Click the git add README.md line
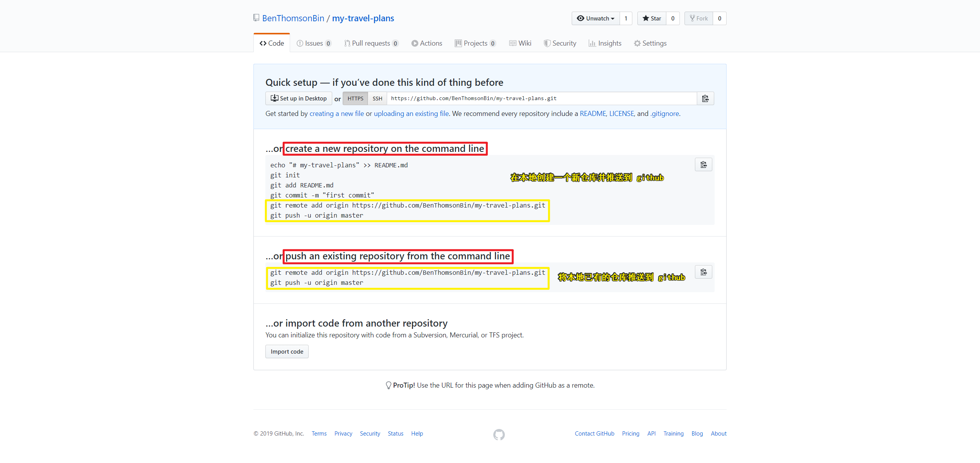 [302, 185]
